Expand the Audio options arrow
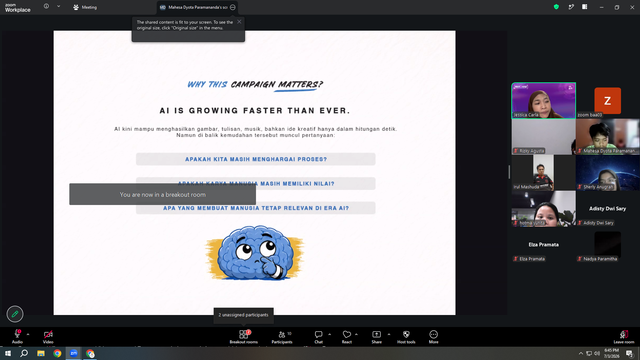The image size is (640, 360). pos(28,334)
